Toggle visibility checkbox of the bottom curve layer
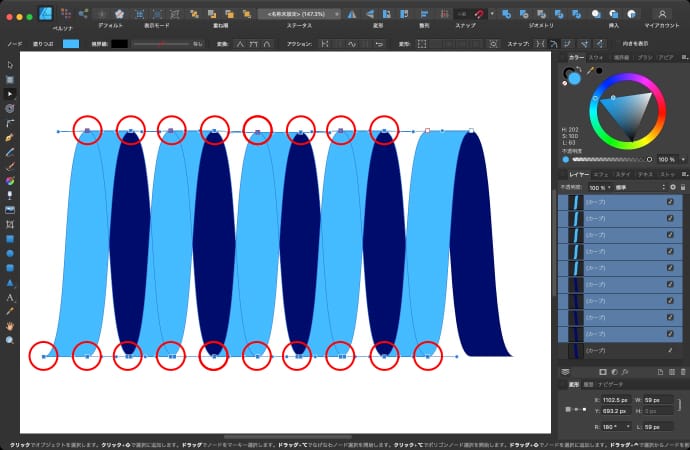The image size is (690, 450). [x=670, y=351]
